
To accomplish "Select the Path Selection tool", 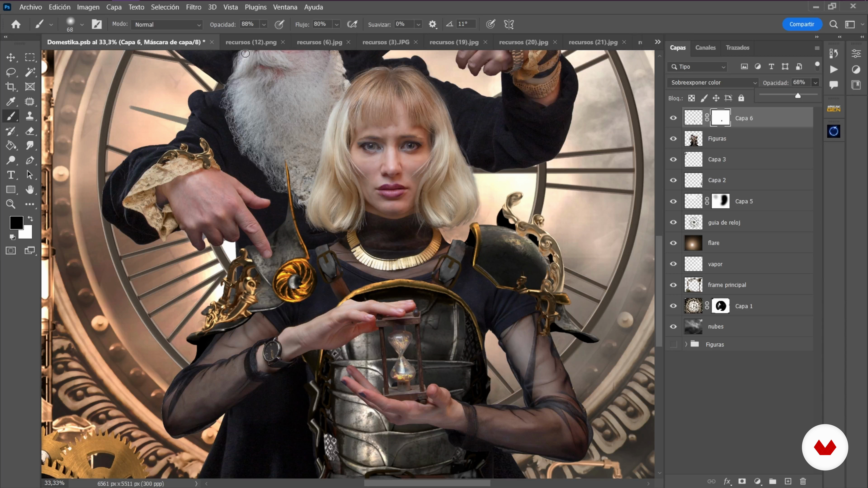I will click(x=30, y=175).
